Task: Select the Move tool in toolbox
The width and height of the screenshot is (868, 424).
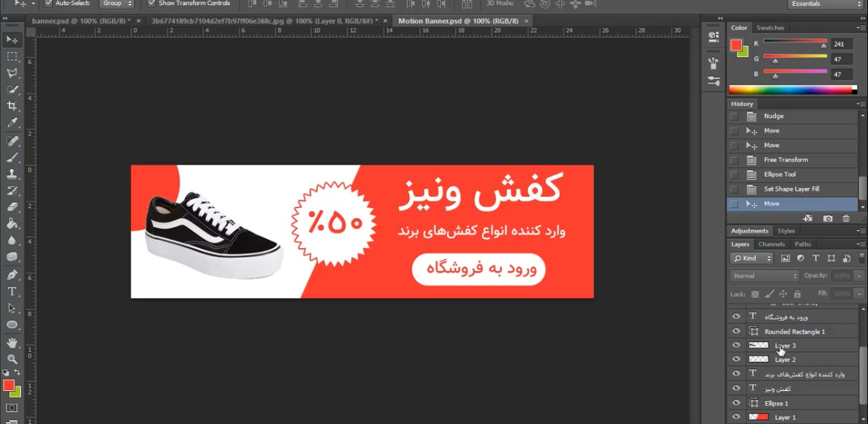Action: tap(12, 40)
